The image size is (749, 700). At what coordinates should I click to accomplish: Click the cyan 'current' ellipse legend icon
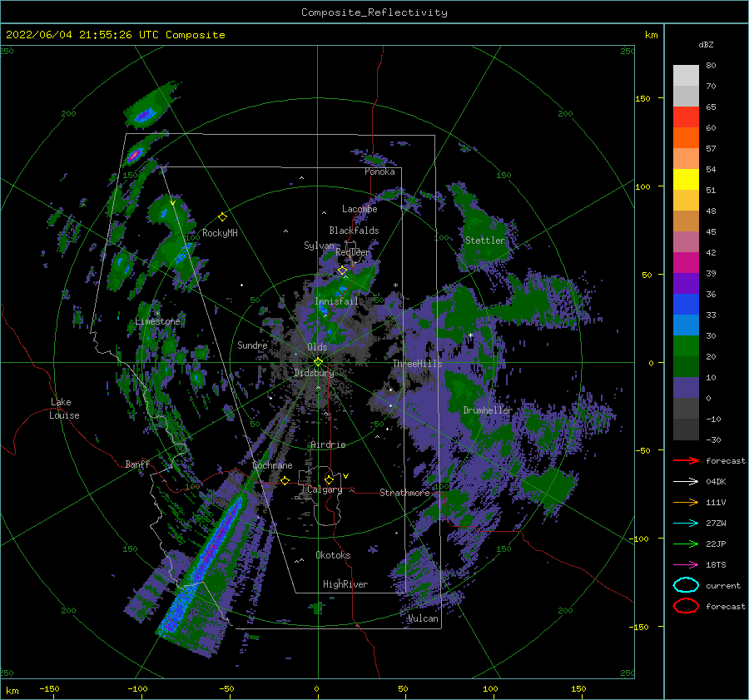[686, 585]
